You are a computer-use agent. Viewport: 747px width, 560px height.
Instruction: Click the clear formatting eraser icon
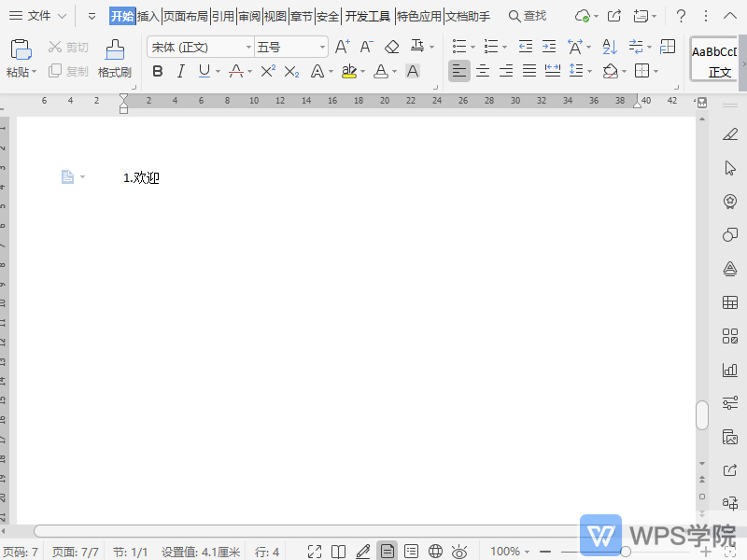(x=392, y=45)
